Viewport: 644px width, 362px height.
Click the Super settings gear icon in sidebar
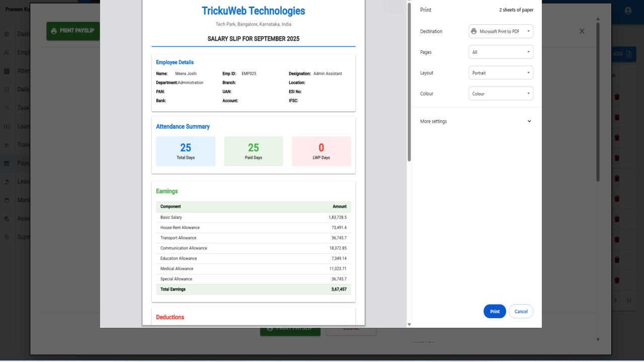pos(7,237)
